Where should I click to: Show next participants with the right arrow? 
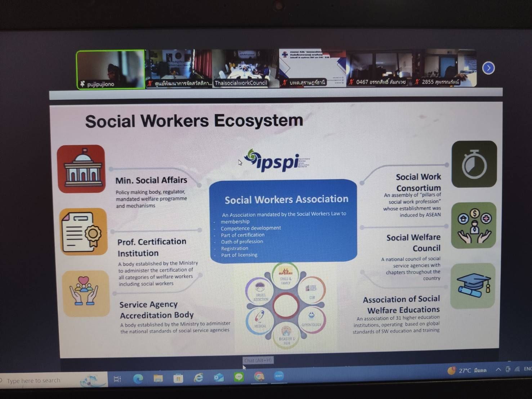(488, 68)
